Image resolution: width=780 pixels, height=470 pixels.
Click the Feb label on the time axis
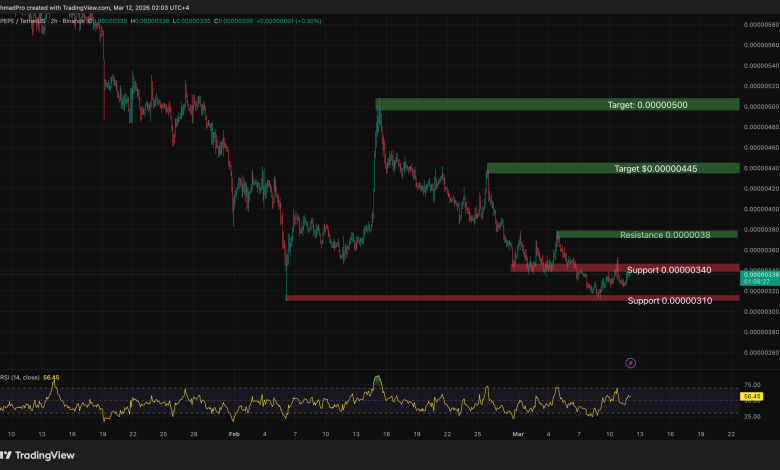pos(234,435)
